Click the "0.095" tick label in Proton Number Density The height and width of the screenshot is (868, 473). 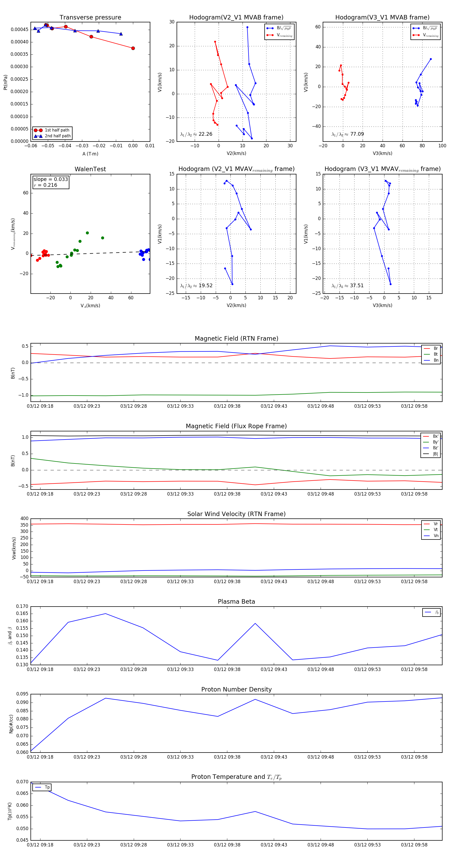click(x=22, y=694)
